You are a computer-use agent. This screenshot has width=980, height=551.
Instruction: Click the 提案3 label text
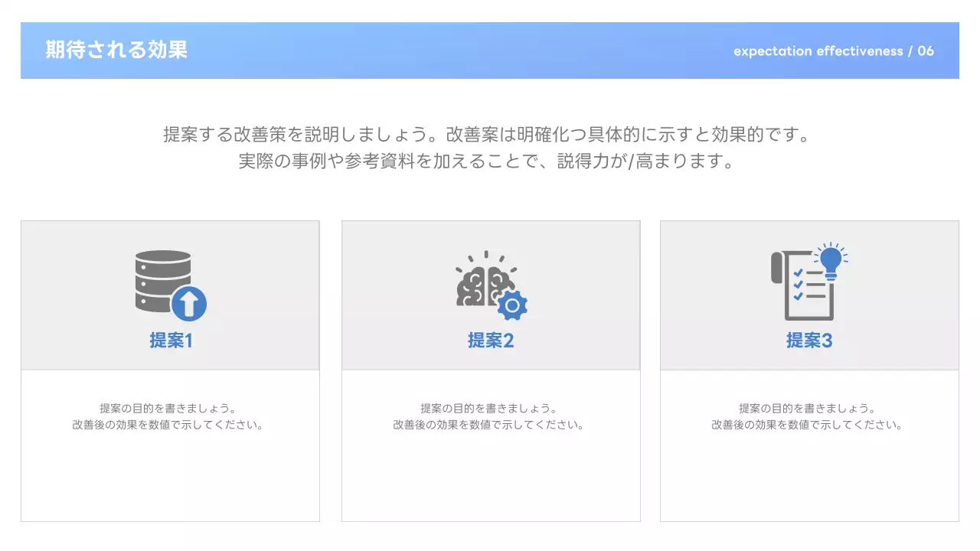[x=809, y=341]
